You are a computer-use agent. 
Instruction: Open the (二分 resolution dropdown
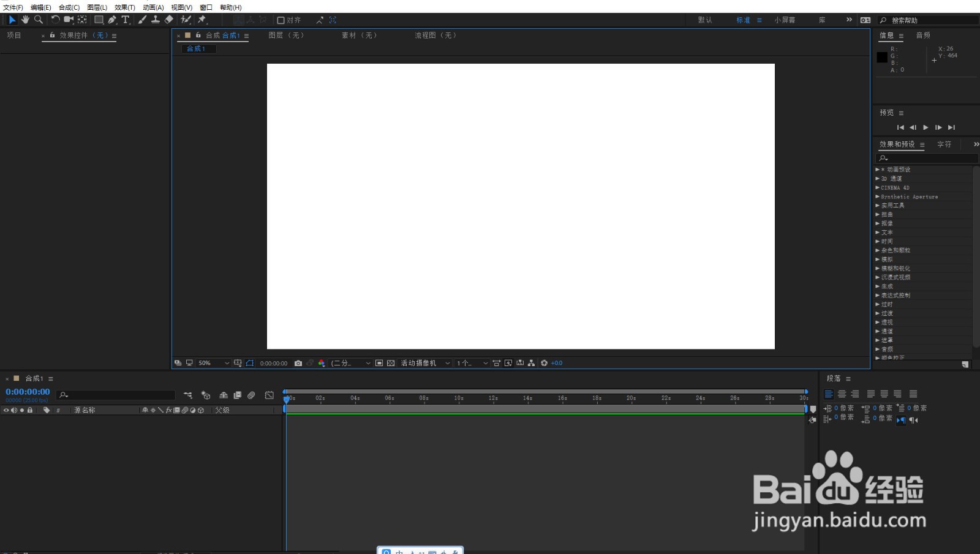tap(351, 363)
